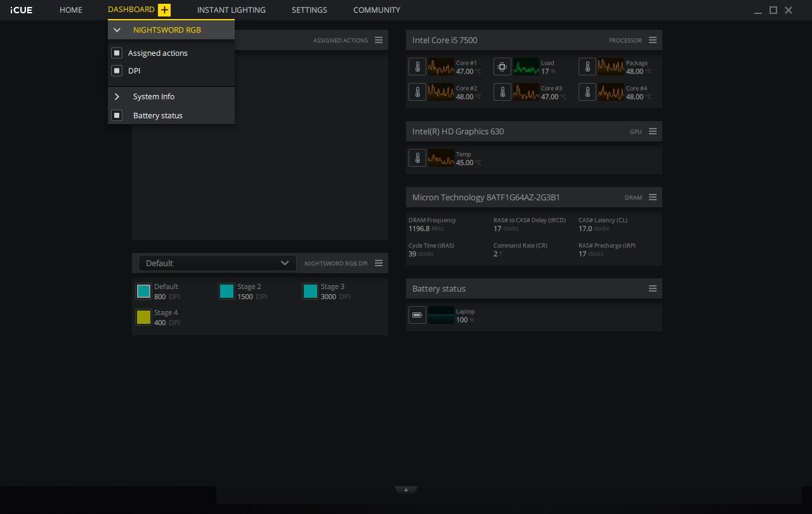
Task: Toggle the Assigned actions checkbox
Action: click(117, 53)
